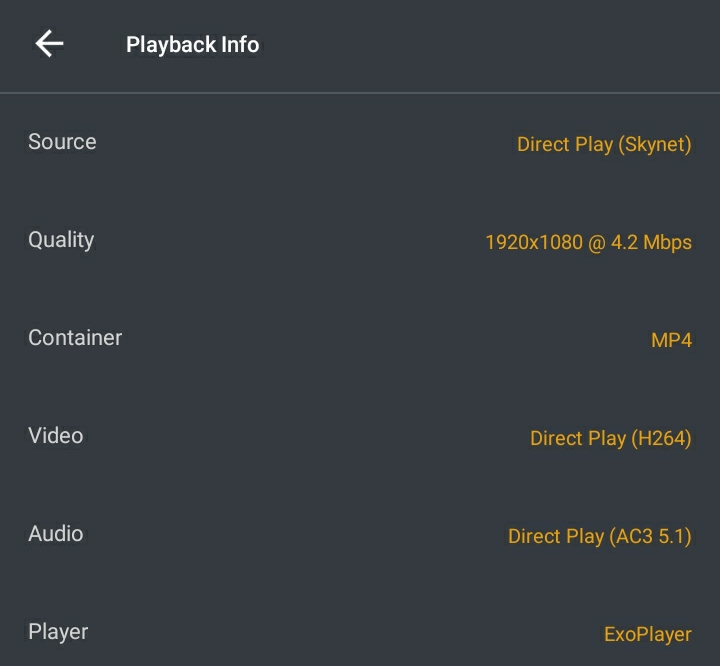Click the MP4 container value
The width and height of the screenshot is (720, 666).
point(671,340)
